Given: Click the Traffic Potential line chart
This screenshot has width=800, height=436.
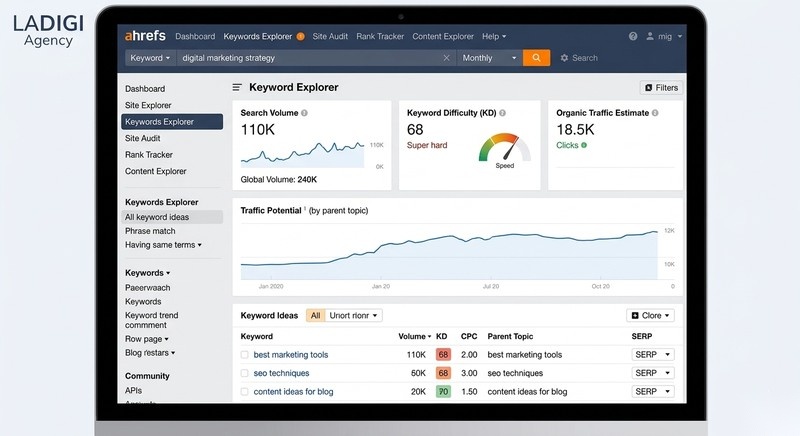Looking at the screenshot, I should click(449, 253).
